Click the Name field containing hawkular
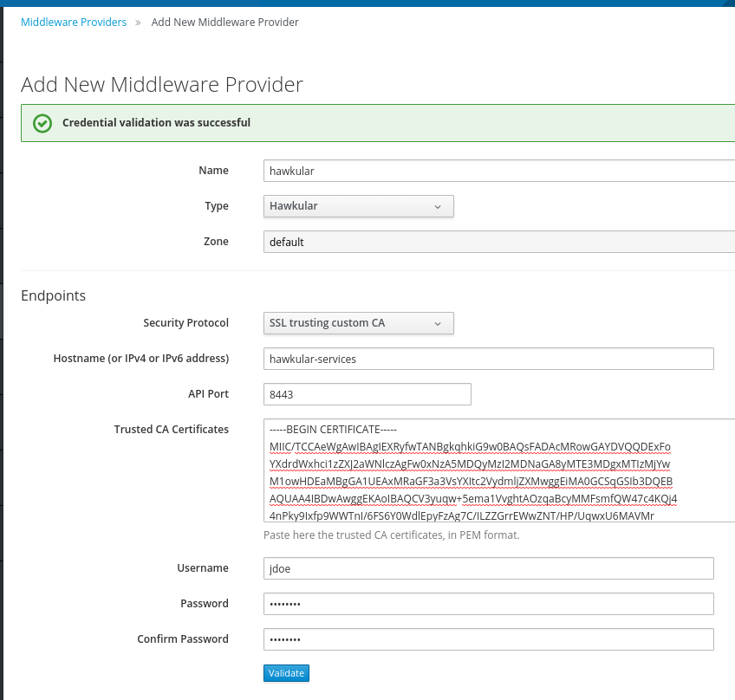 (499, 171)
